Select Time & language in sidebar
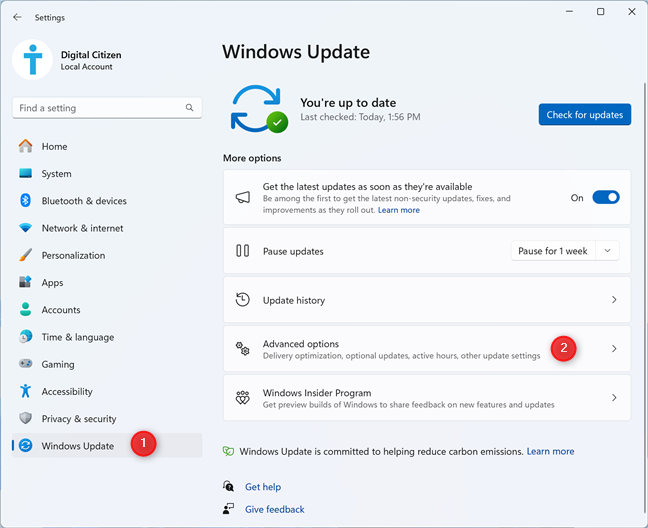The height and width of the screenshot is (528, 648). tap(107, 337)
